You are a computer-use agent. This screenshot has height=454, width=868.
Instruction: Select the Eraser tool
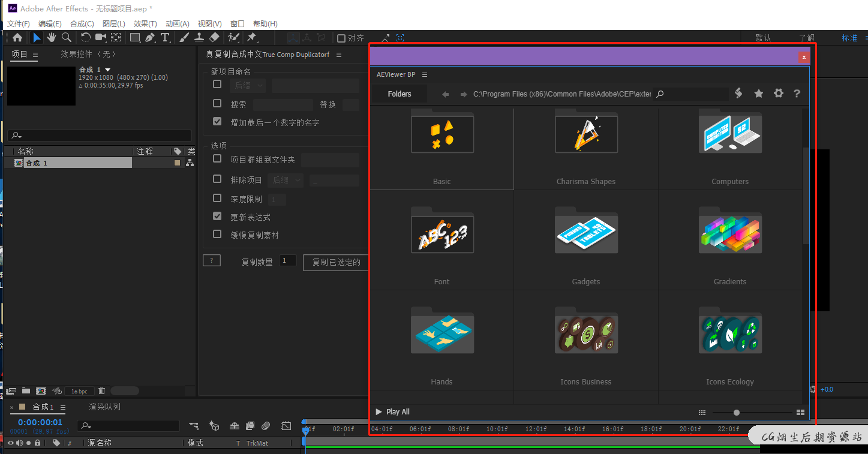coord(214,38)
